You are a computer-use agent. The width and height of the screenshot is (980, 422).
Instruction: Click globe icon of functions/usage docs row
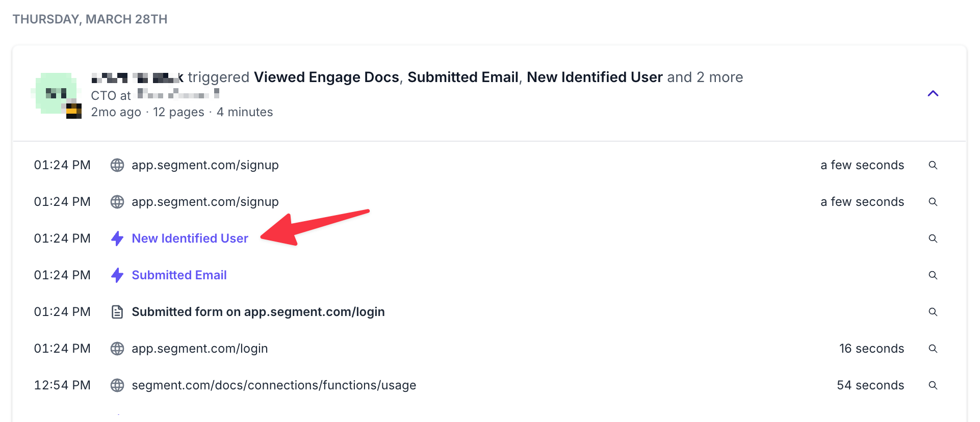point(117,385)
